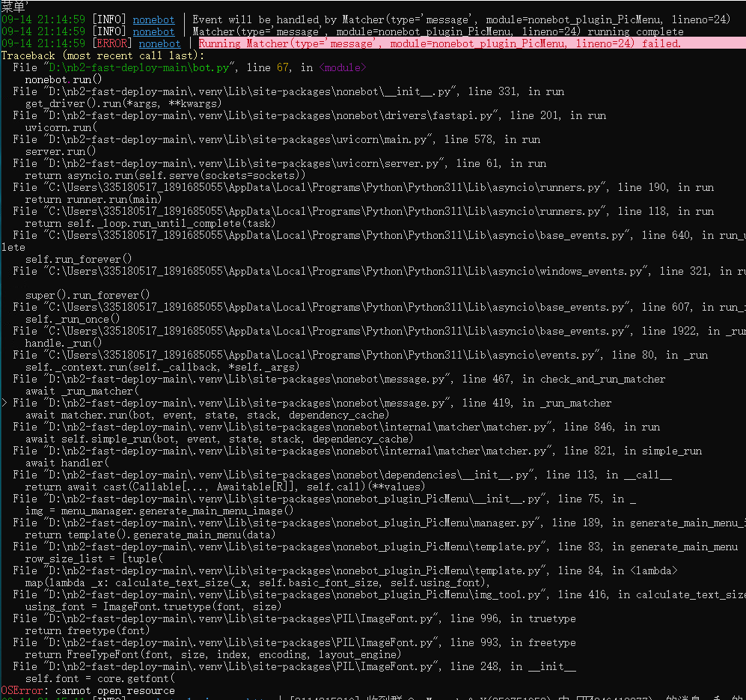Click 'return await cast(Callable[...' code line
The width and height of the screenshot is (746, 700).
click(225, 487)
